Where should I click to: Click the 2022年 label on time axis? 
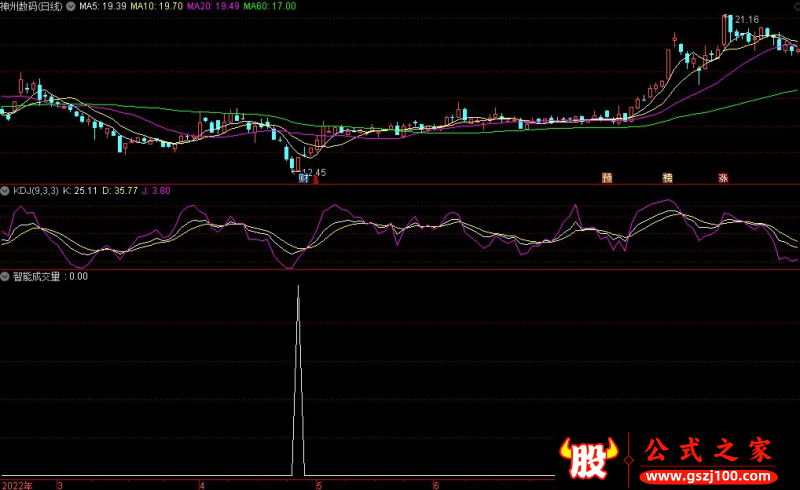tap(17, 485)
